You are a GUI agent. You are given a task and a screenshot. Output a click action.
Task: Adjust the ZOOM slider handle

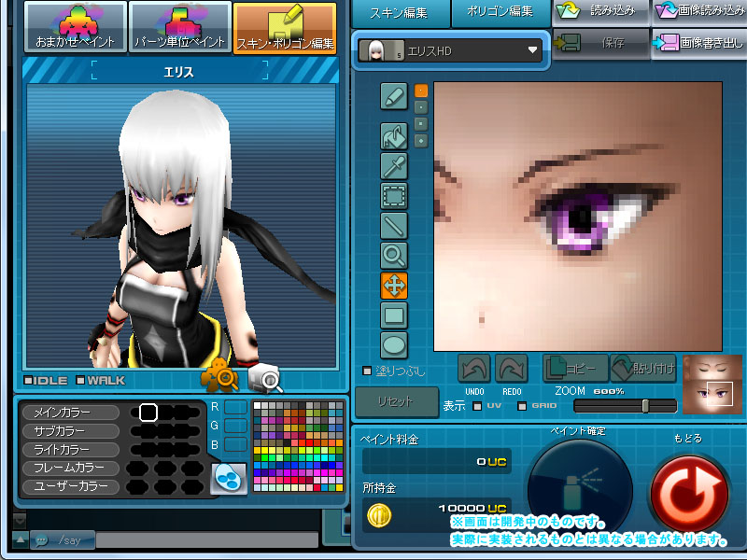tap(645, 406)
